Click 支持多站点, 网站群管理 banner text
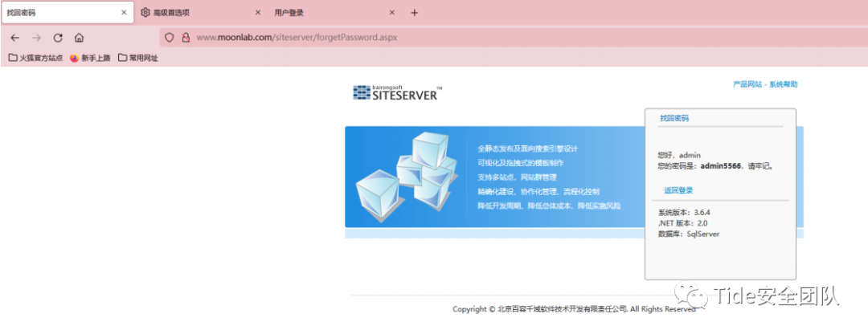The height and width of the screenshot is (334, 868). point(517,177)
